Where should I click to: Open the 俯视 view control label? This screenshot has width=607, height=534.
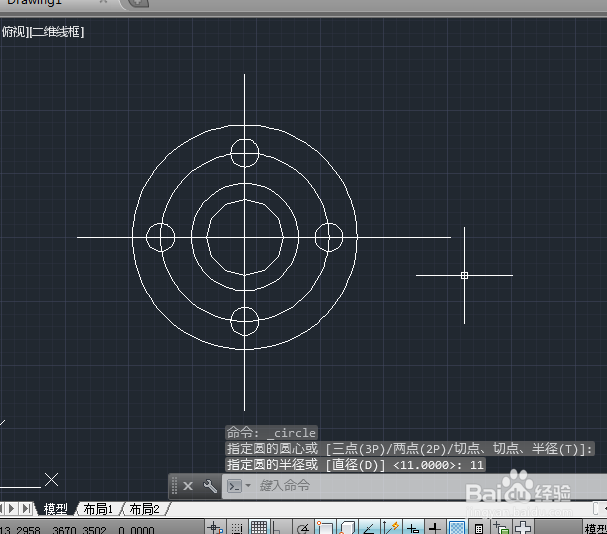pos(14,32)
